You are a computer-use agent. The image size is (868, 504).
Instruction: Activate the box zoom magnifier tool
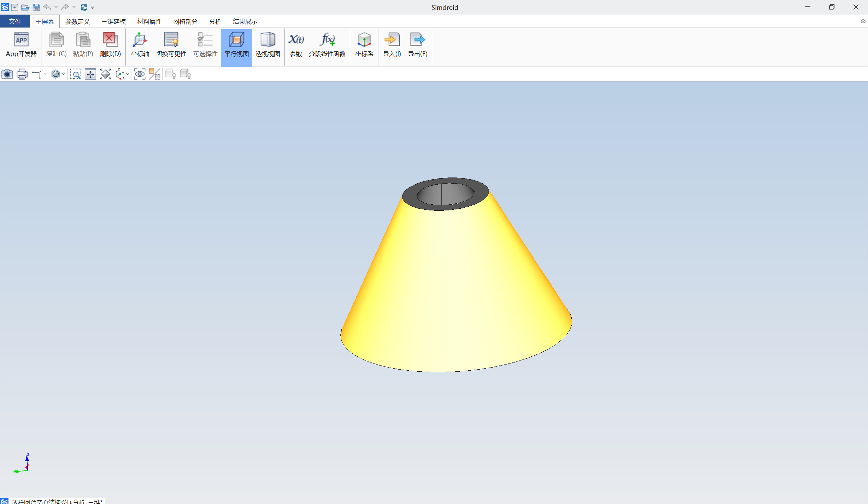tap(75, 74)
